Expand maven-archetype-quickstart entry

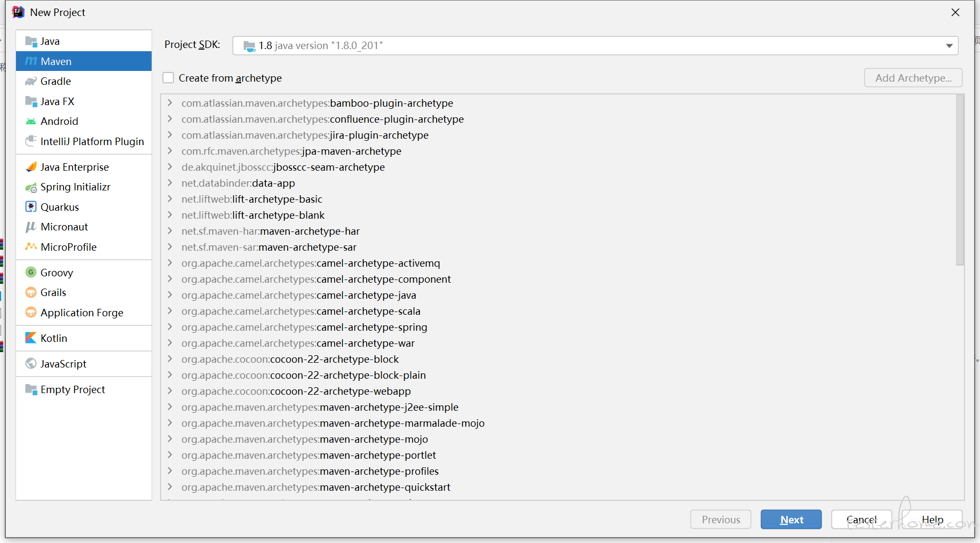(x=170, y=486)
